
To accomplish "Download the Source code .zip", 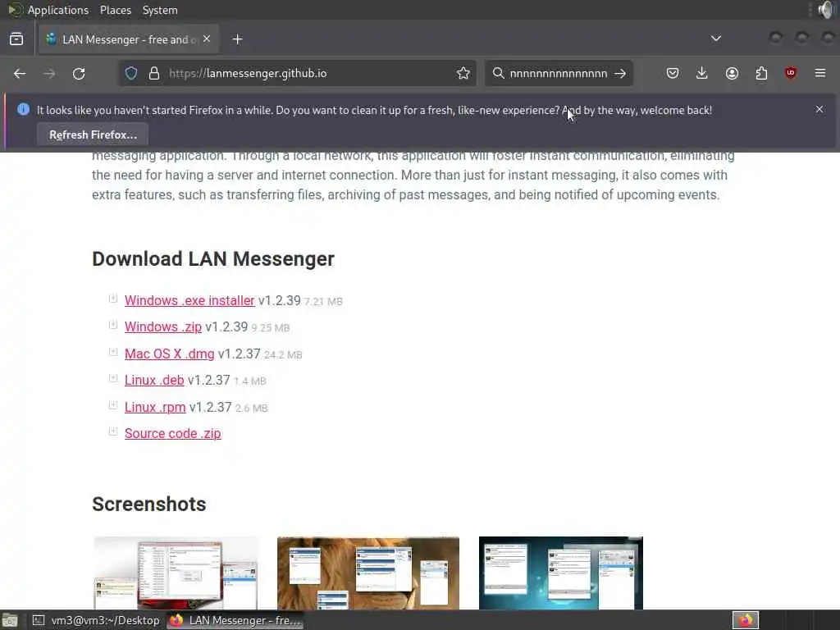I will [172, 433].
